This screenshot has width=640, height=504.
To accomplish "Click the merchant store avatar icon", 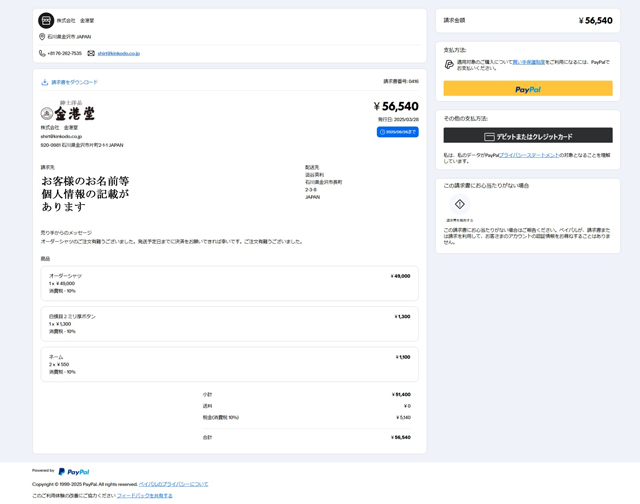I will [46, 20].
